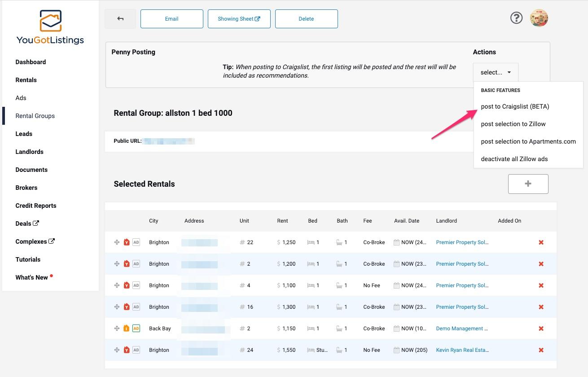The width and height of the screenshot is (588, 377).
Task: Click the back arrow button
Action: [x=120, y=19]
